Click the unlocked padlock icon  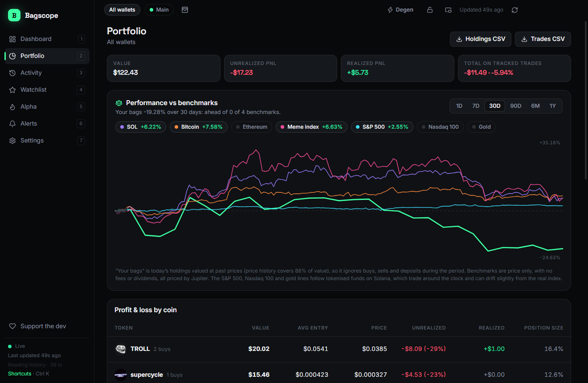430,10
